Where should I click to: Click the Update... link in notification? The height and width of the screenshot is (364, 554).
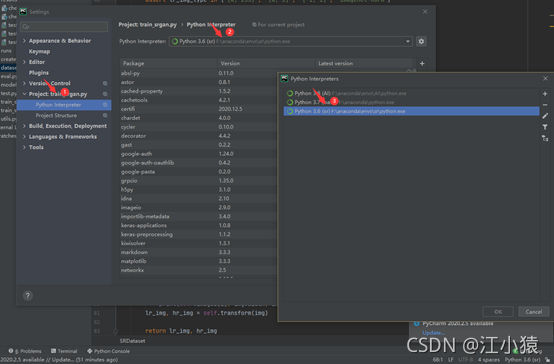pyautogui.click(x=433, y=333)
